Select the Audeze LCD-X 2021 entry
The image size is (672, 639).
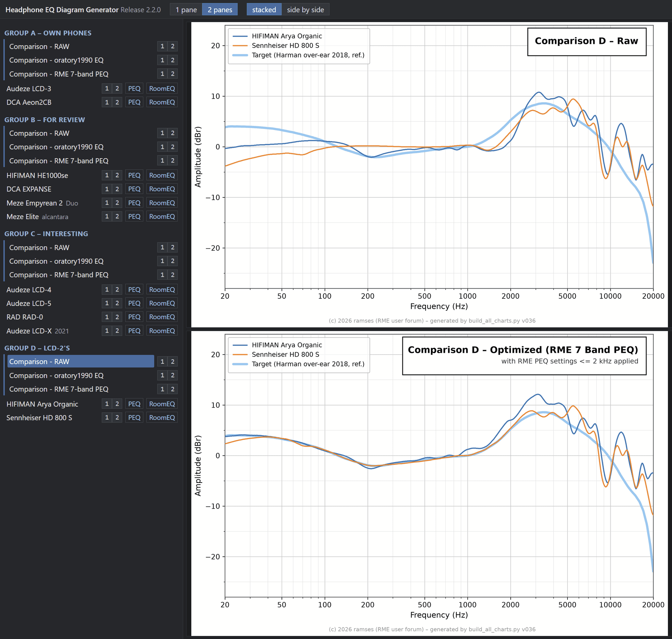pos(37,331)
